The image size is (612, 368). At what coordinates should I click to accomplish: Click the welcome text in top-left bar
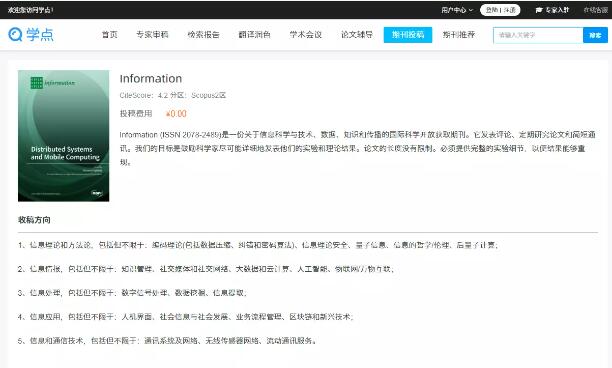coord(30,10)
